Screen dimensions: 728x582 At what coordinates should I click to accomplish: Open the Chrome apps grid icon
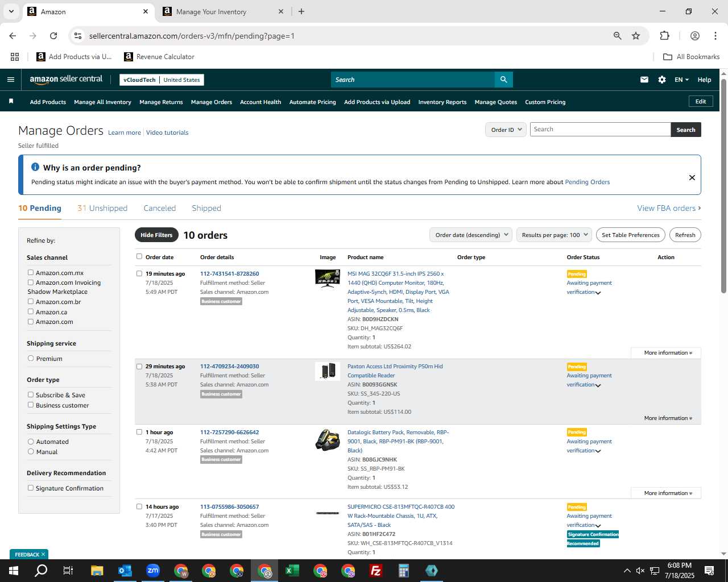click(x=15, y=57)
